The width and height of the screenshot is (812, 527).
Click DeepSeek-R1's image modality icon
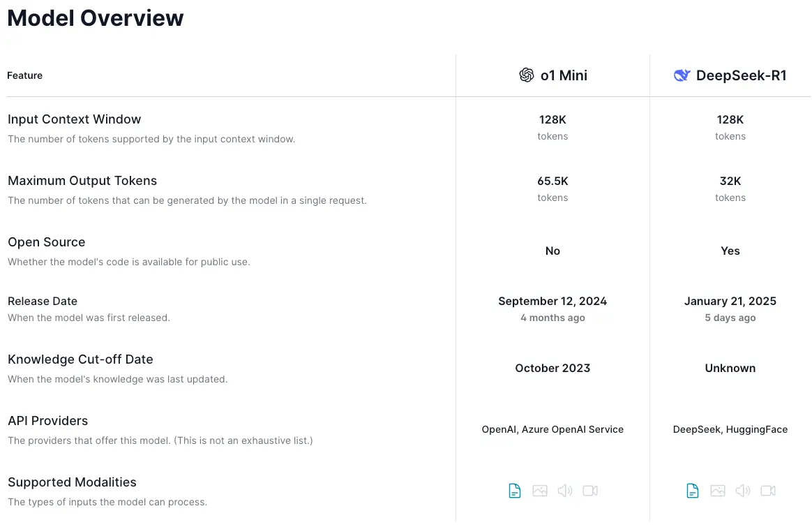(718, 491)
